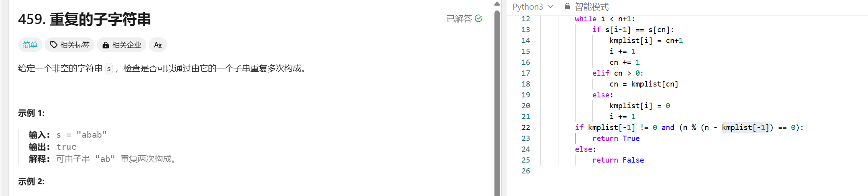Click the lock icon beside 智能模式
The height and width of the screenshot is (196, 868).
pos(567,6)
